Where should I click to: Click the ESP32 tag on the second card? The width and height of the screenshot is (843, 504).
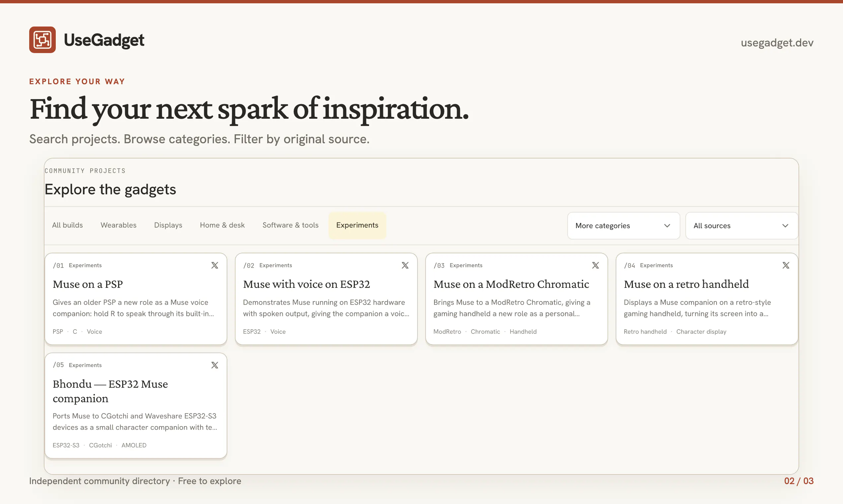pos(252,332)
